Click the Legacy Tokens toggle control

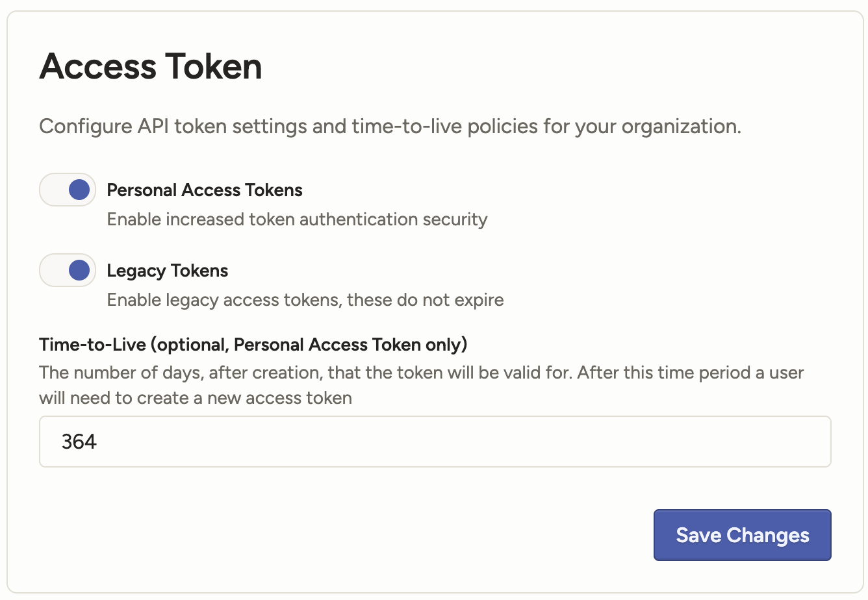click(67, 270)
